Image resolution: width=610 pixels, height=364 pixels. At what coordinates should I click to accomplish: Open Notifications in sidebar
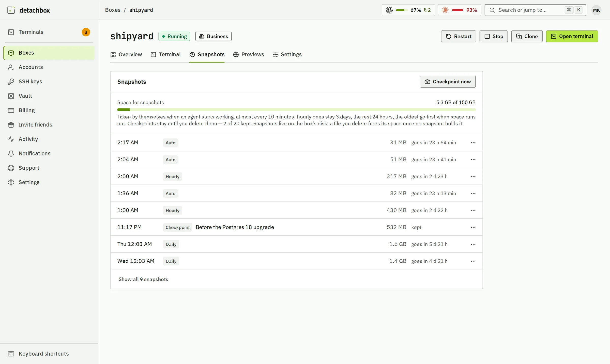(49, 153)
